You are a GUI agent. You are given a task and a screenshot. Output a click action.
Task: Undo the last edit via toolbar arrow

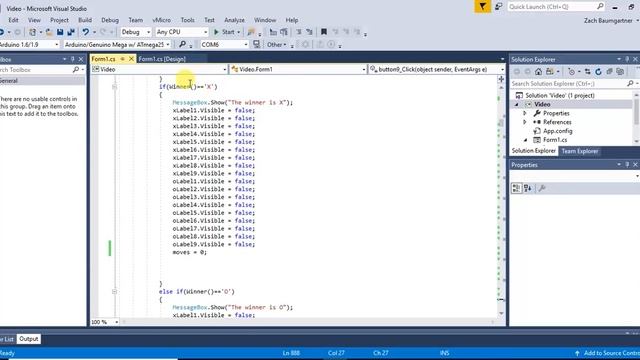[x=85, y=32]
